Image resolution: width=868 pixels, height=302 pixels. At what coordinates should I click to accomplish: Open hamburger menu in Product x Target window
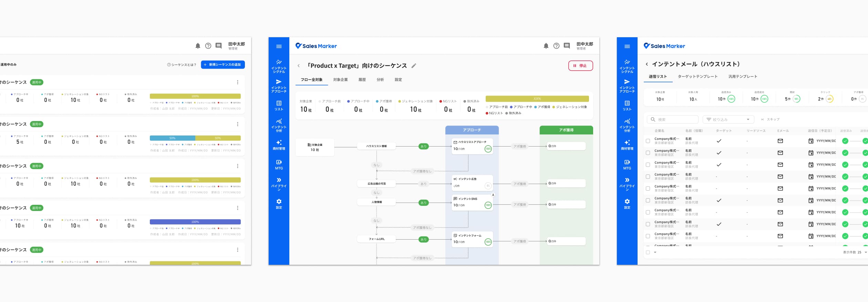pyautogui.click(x=279, y=47)
